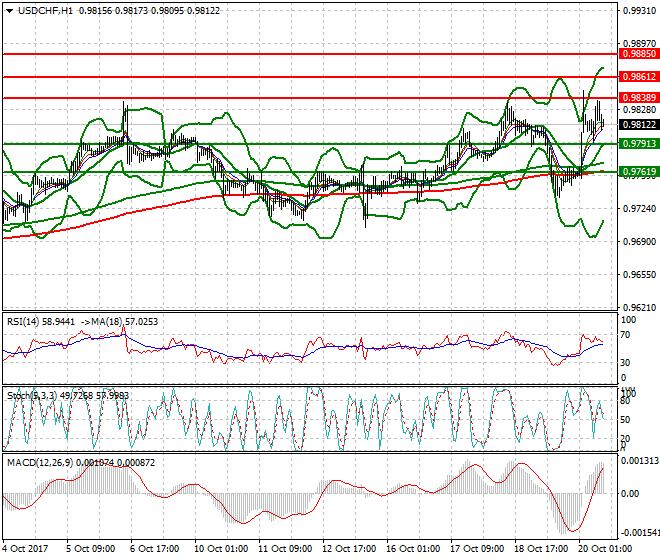
Task: Click the 0.99310 price scale value
Action: (639, 11)
